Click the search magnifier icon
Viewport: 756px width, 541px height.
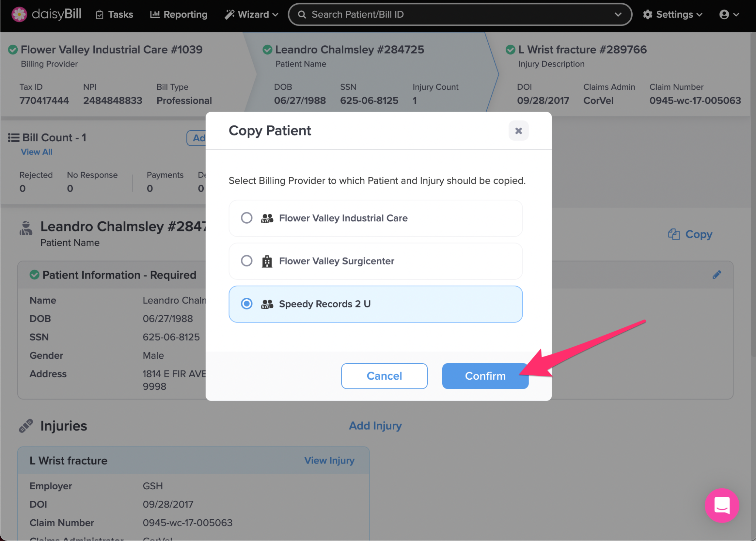[x=302, y=14]
